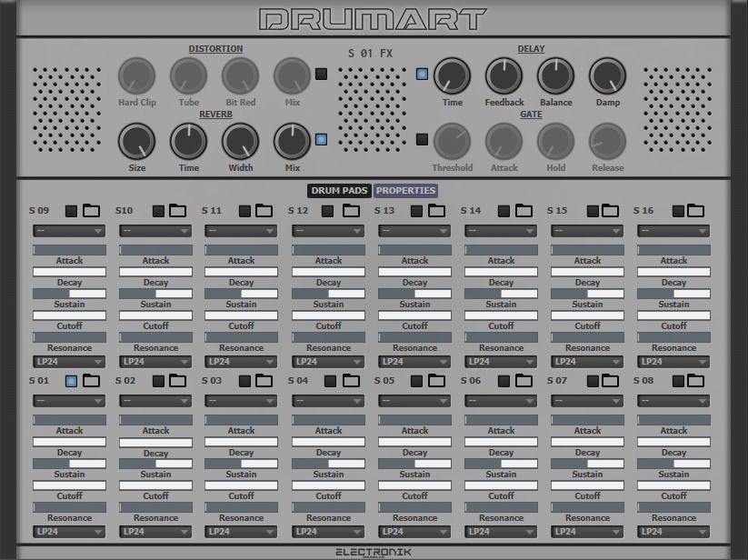Image resolution: width=748 pixels, height=560 pixels.
Task: Expand the LP24 filter dropdown under S 01
Action: coord(69,532)
